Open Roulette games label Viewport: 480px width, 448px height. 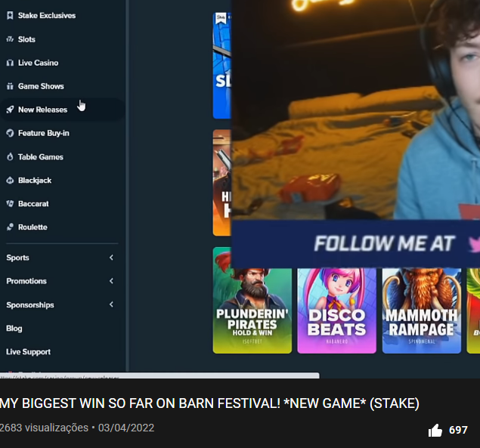click(x=33, y=227)
